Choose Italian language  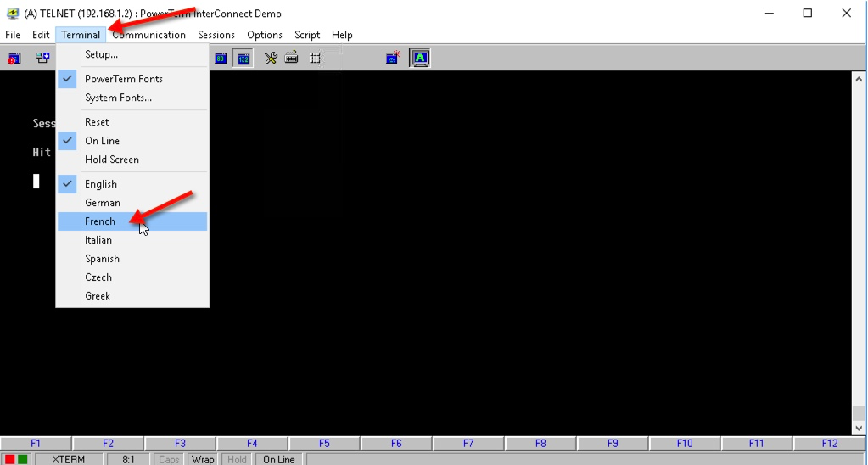pos(132,240)
